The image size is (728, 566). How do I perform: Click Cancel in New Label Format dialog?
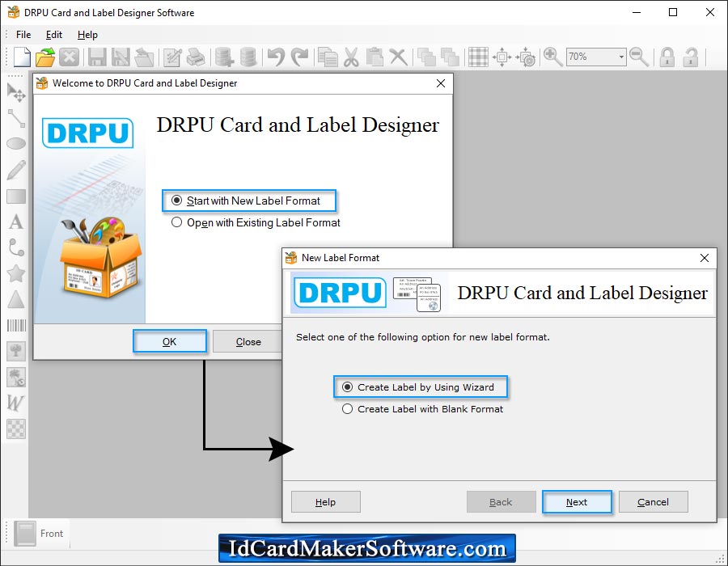654,502
